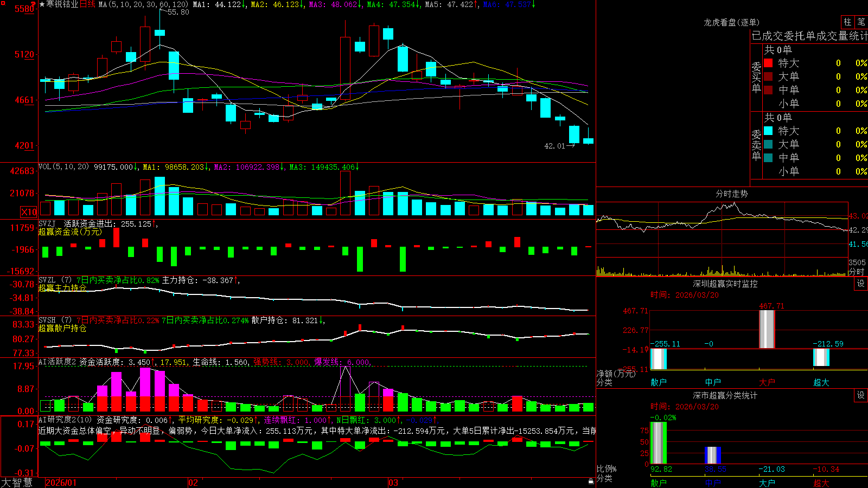
Task: Click the 散户 92.82 bar in 分类统计 chart
Action: [659, 442]
